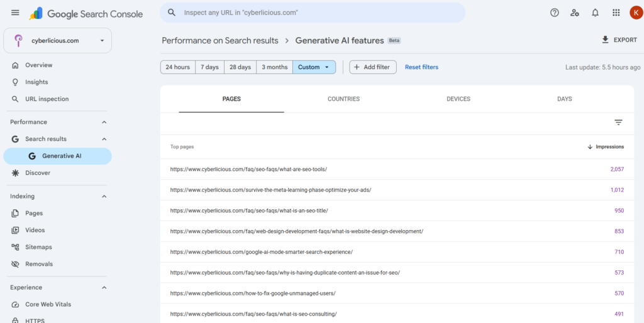Click the G icon beside Generative AI
Viewport: 644px width, 323px height.
(32, 156)
